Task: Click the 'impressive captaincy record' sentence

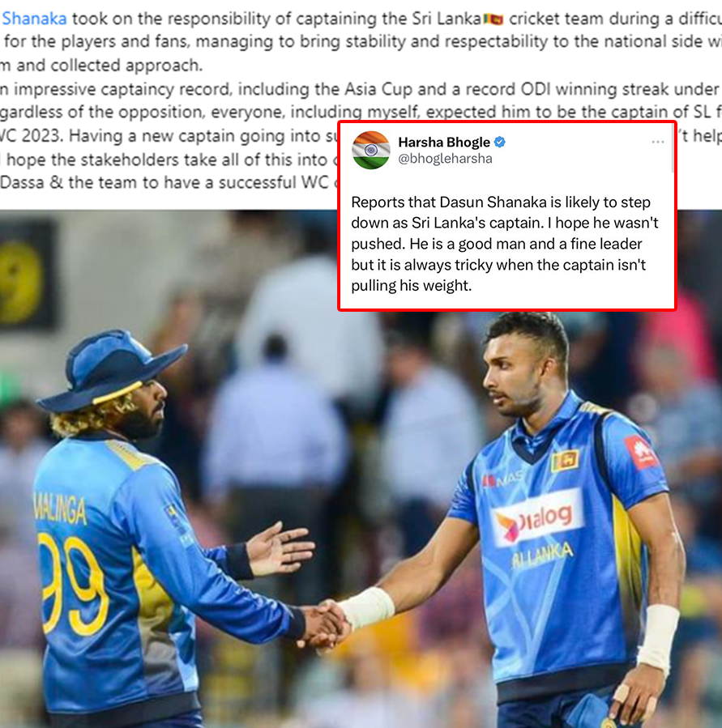Action: 360,89
